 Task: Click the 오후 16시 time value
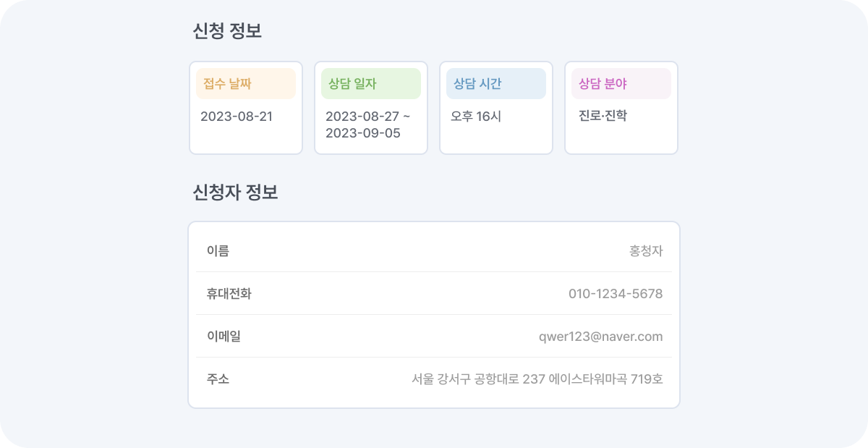(474, 114)
